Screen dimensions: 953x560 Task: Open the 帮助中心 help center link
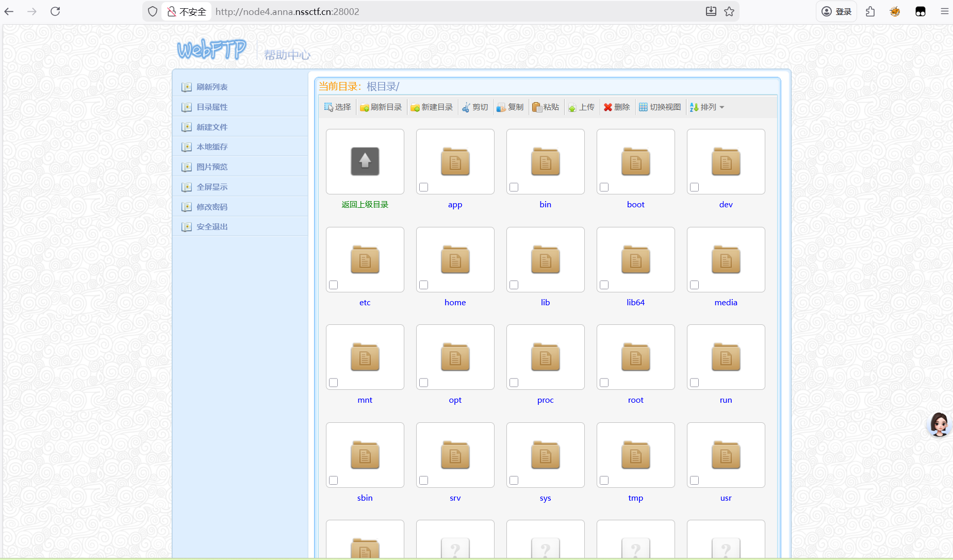[287, 55]
